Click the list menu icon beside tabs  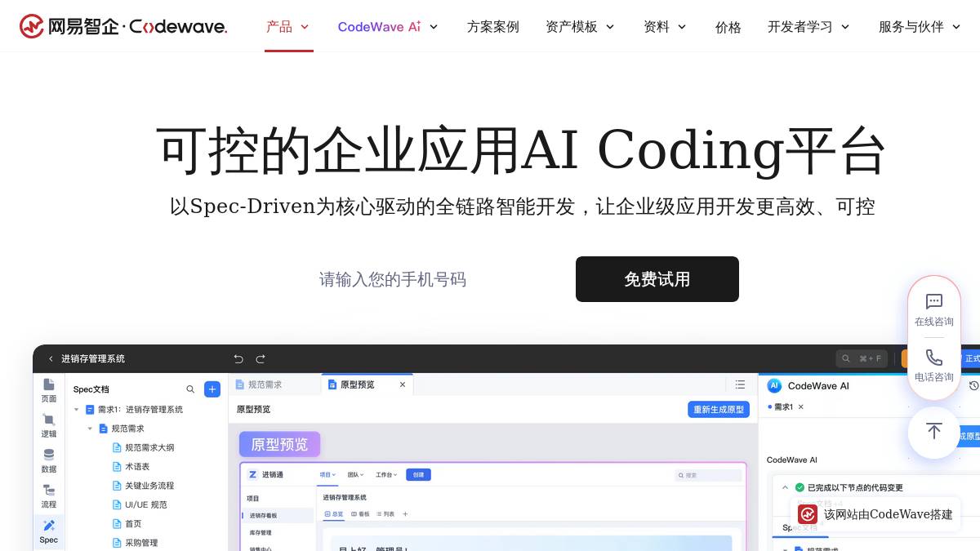[x=740, y=384]
